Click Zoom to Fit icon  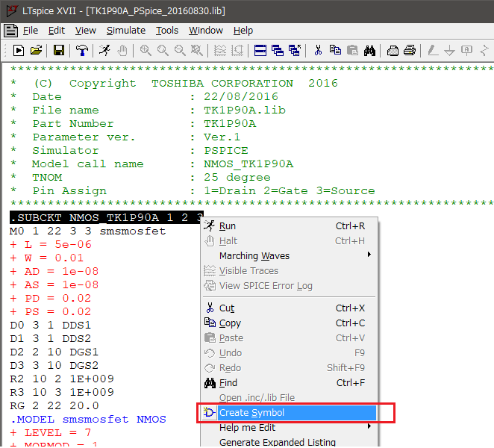pos(197,51)
